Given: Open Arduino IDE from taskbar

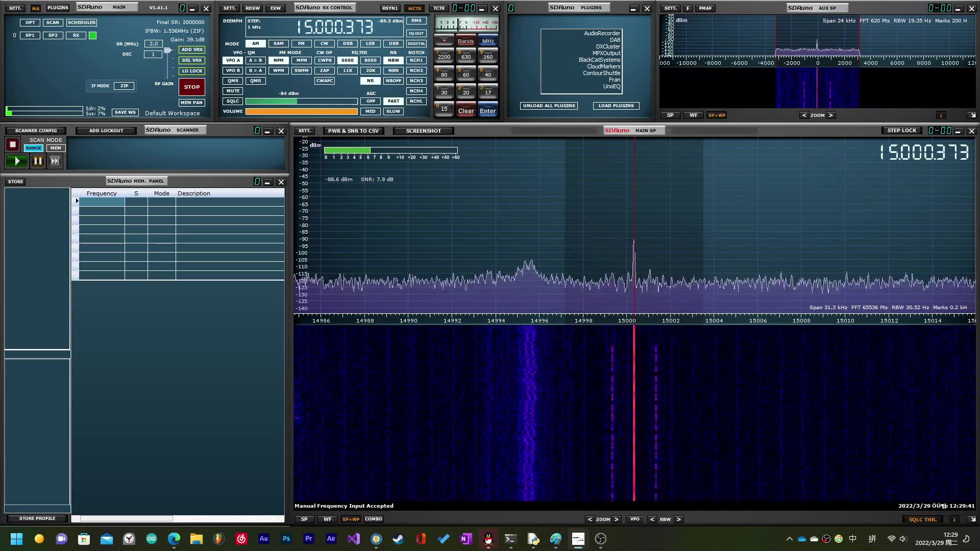Looking at the screenshot, I should [x=152, y=539].
